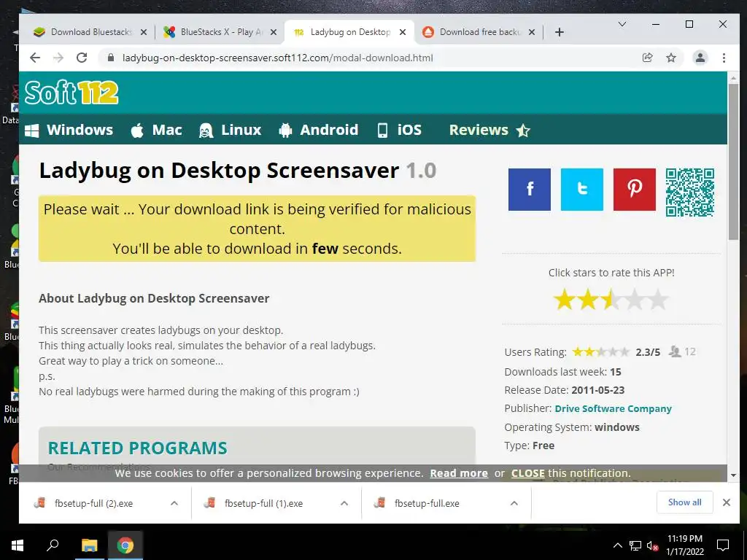Image resolution: width=747 pixels, height=560 pixels.
Task: Click the page scroll down arrow
Action: (733, 475)
